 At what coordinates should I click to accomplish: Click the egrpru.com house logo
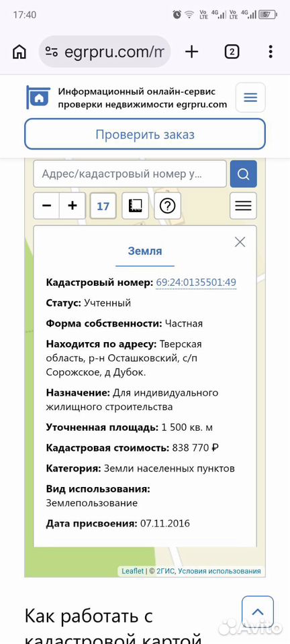coord(38,97)
